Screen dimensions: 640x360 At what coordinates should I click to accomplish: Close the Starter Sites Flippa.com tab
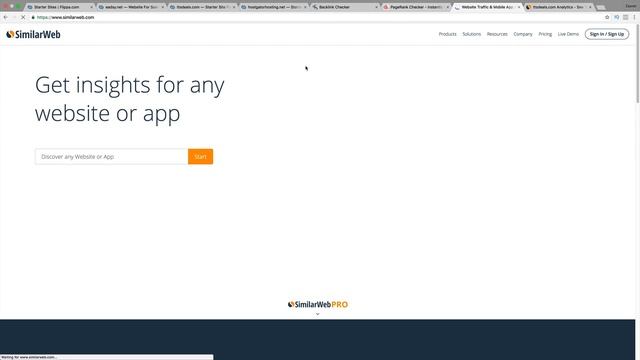(x=91, y=7)
